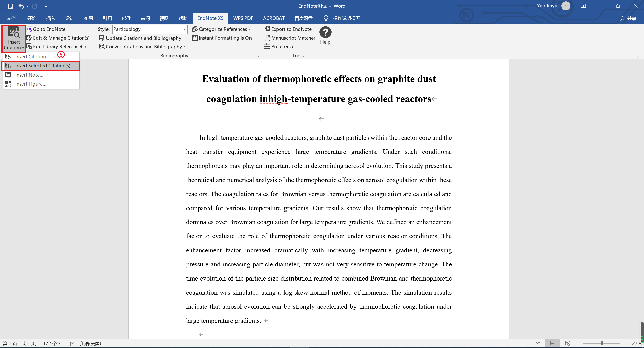644x348 pixels.
Task: Open Customize Quick Access Toolbar dropdown
Action: (x=46, y=6)
